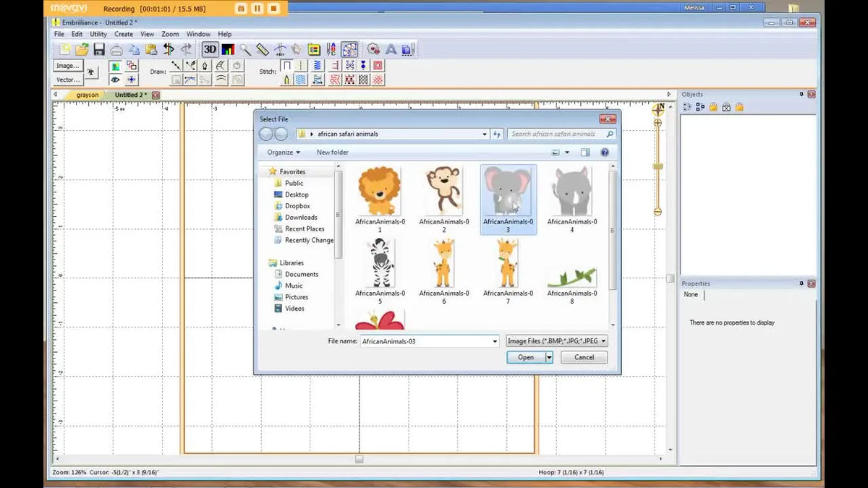Viewport: 868px width, 488px height.
Task: Click the Cancel button
Action: click(x=584, y=357)
